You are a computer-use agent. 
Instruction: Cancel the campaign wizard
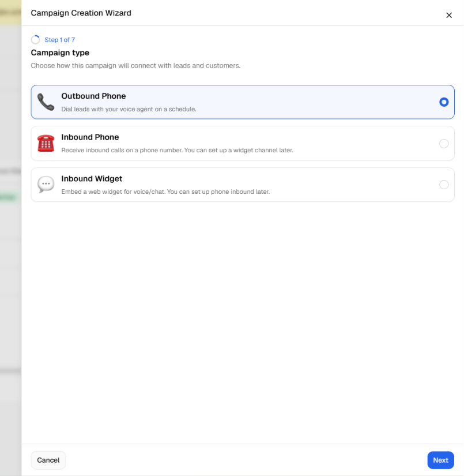tap(48, 460)
